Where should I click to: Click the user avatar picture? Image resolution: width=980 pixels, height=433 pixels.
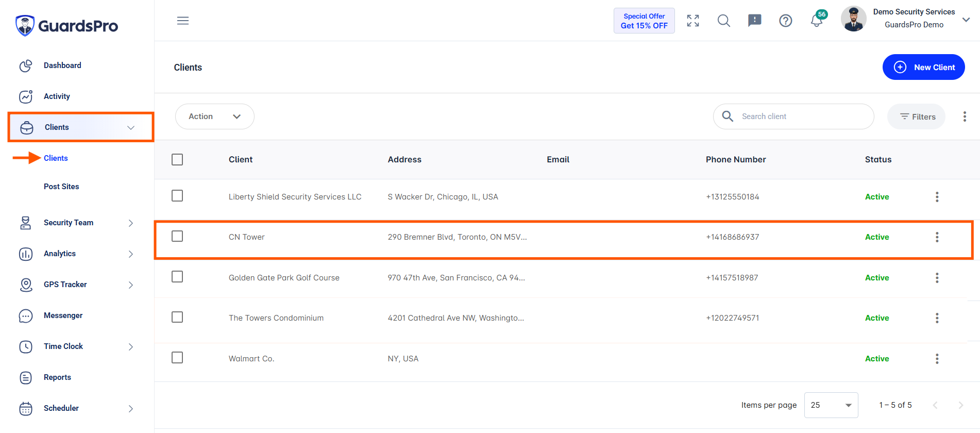[854, 19]
